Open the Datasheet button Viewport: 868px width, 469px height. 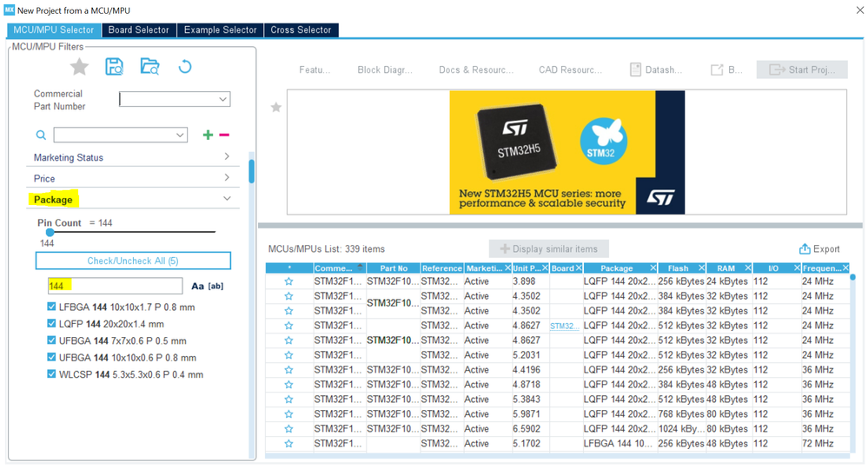click(656, 69)
